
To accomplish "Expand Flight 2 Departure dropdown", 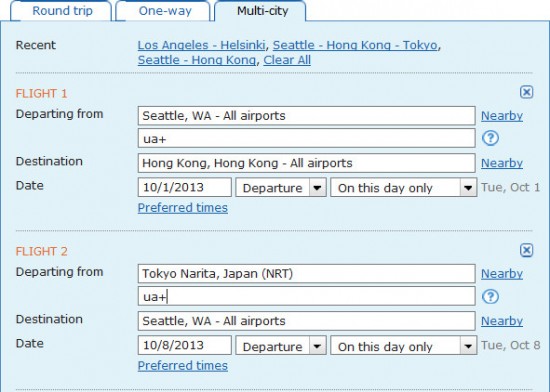I will click(x=281, y=346).
